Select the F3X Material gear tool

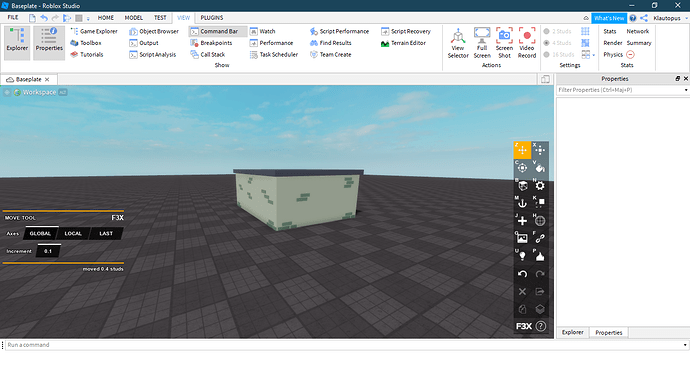point(540,185)
